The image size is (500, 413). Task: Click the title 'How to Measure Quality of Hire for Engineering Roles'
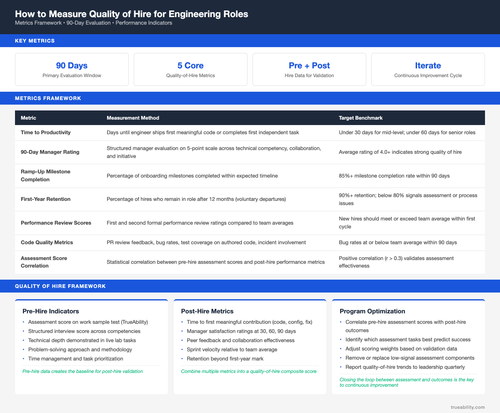(131, 14)
